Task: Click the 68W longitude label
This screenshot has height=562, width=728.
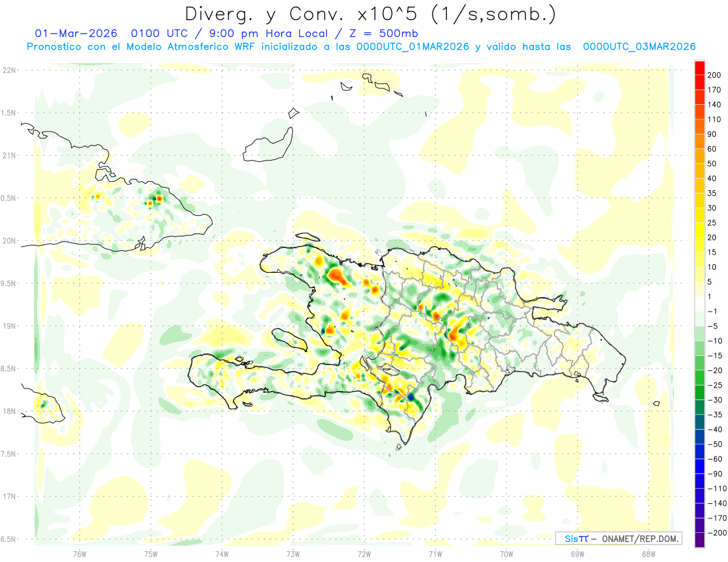Action: point(649,554)
